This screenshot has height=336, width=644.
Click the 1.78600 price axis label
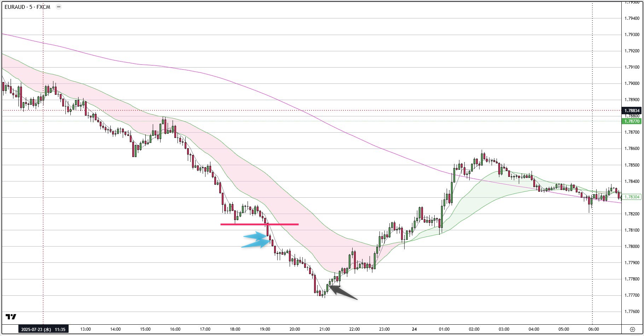click(x=632, y=149)
